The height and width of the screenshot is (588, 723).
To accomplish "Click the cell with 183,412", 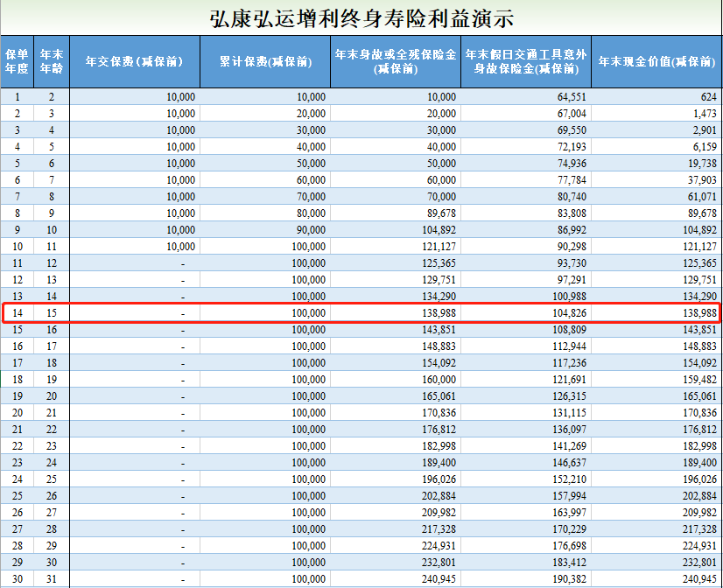I will tap(526, 562).
